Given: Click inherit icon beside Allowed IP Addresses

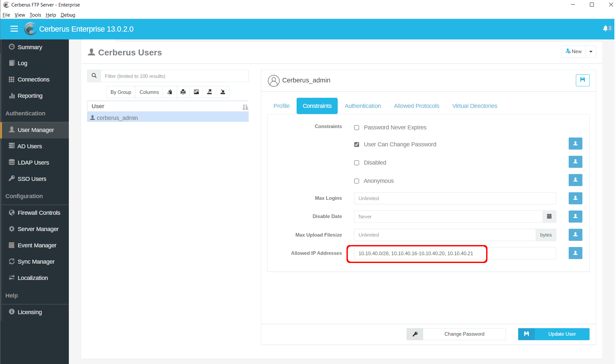Looking at the screenshot, I should click(575, 253).
